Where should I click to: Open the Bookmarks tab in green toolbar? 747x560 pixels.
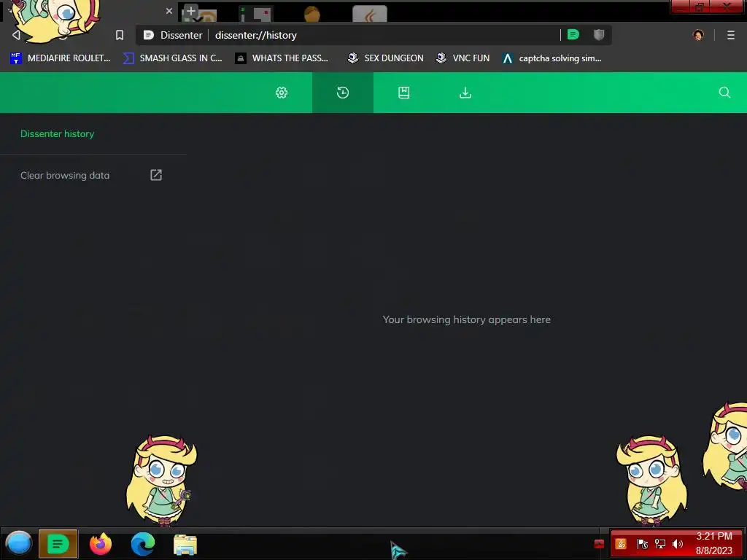(x=404, y=93)
